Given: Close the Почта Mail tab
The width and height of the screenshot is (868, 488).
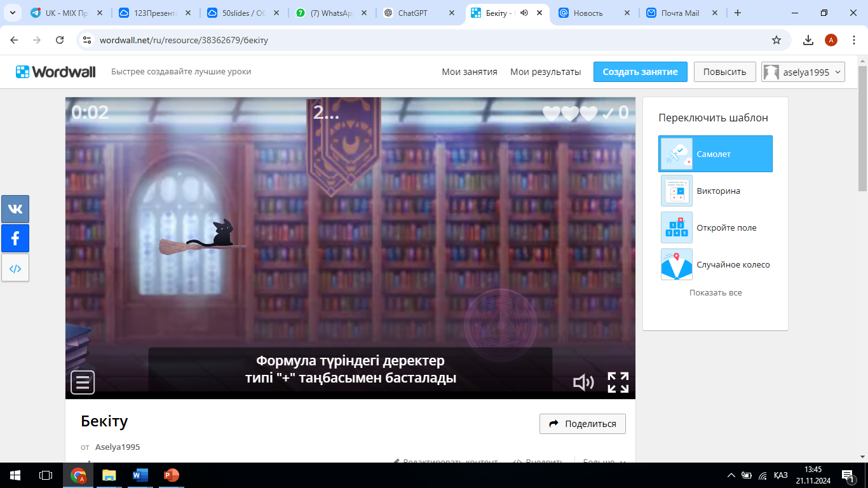Looking at the screenshot, I should click(715, 13).
